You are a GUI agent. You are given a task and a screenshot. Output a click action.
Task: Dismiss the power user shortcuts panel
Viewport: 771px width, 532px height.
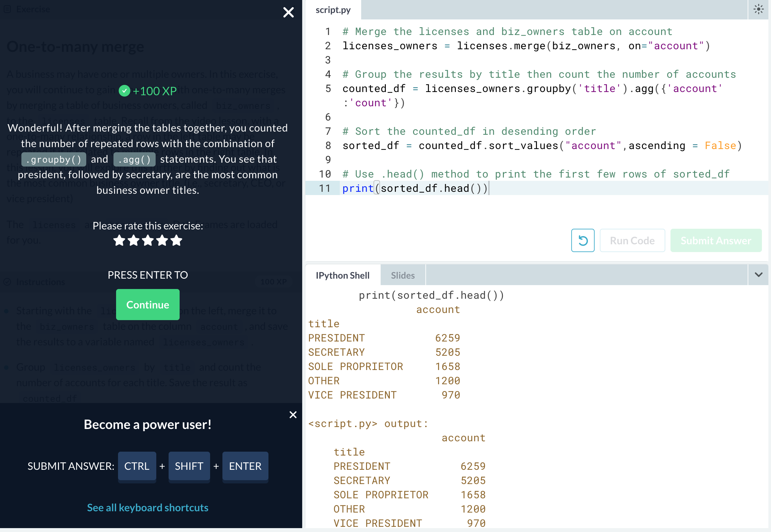[x=293, y=414]
